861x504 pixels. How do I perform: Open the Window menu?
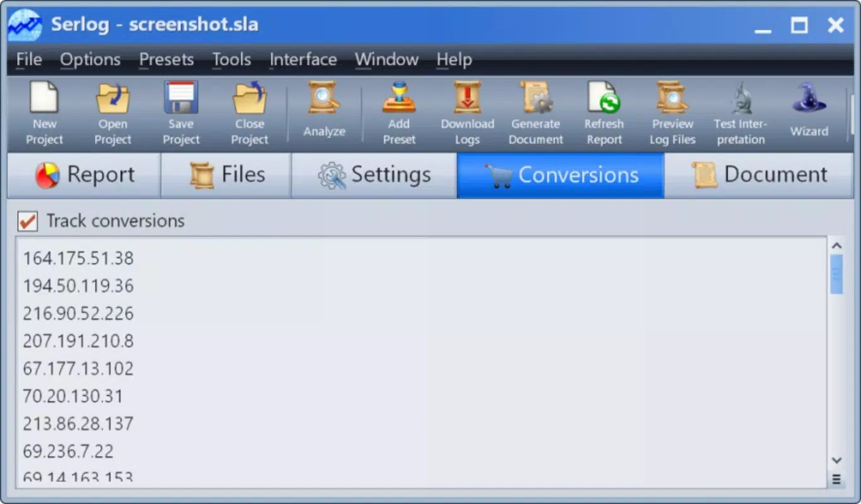click(x=386, y=60)
